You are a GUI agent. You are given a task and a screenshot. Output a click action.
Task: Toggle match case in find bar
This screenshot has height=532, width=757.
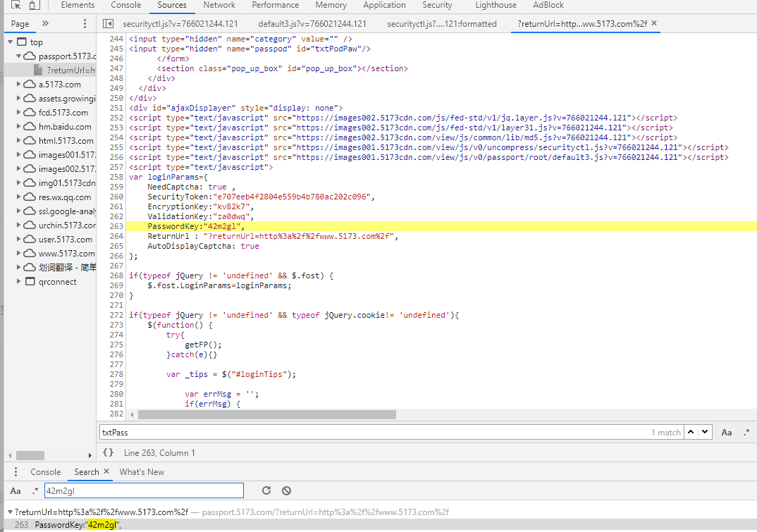(x=727, y=433)
